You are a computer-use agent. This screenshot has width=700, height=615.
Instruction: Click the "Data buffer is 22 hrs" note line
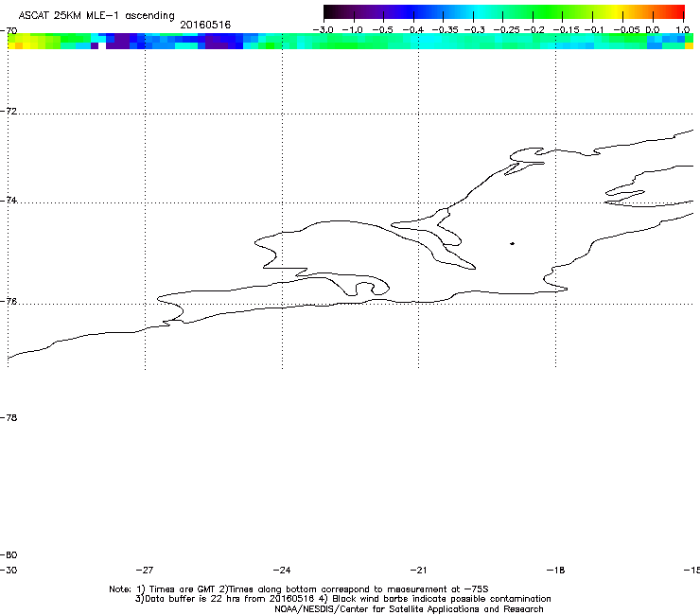[x=342, y=599]
